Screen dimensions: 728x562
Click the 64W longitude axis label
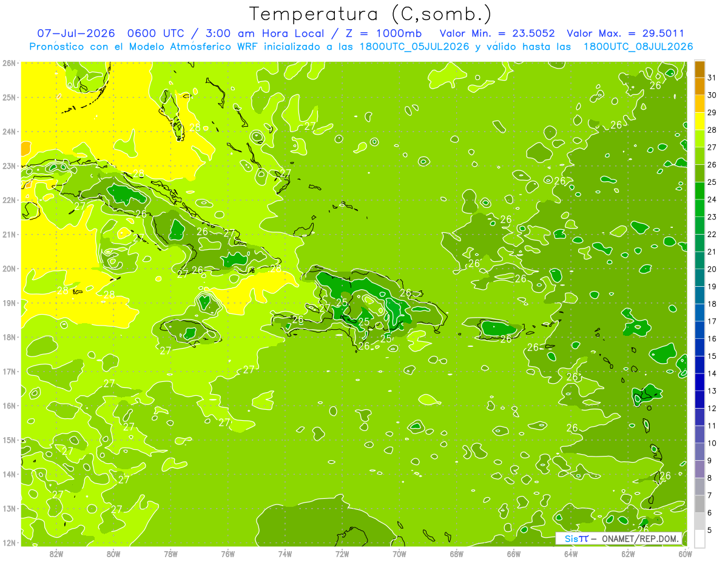point(570,553)
